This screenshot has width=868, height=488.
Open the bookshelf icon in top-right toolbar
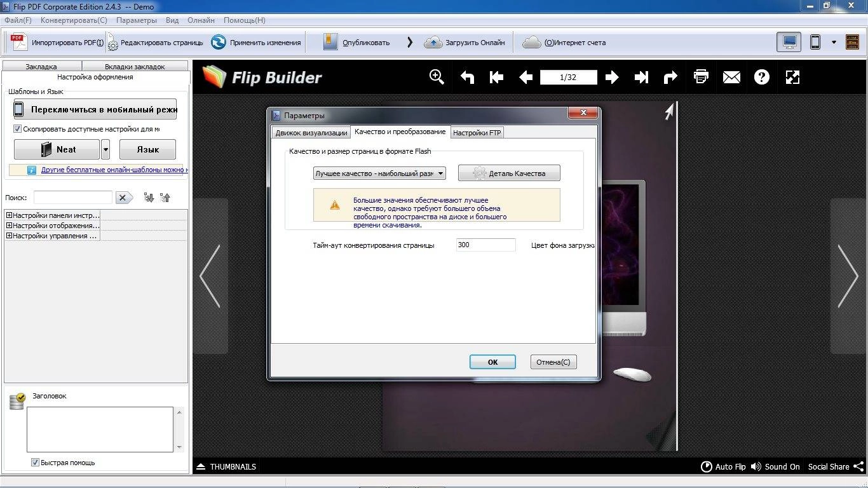(852, 43)
